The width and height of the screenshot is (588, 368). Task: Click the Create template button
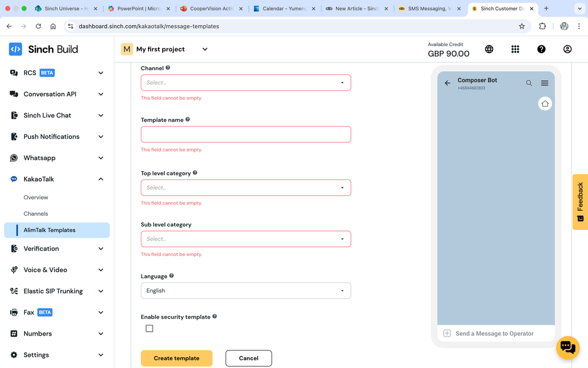click(x=177, y=358)
